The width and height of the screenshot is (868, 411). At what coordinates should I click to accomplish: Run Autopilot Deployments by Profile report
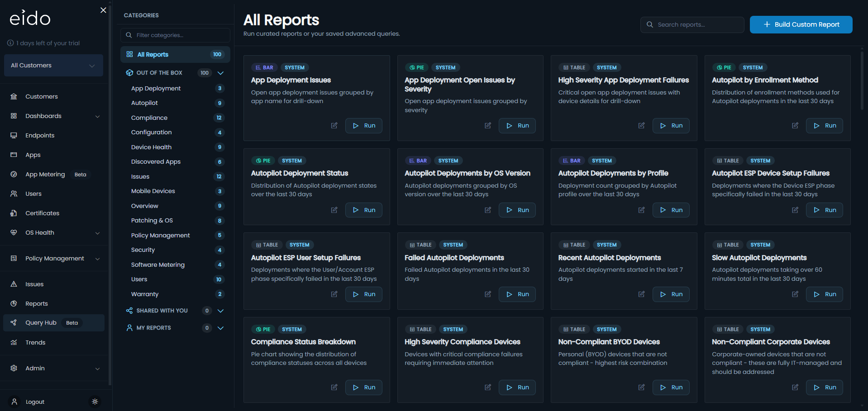671,210
